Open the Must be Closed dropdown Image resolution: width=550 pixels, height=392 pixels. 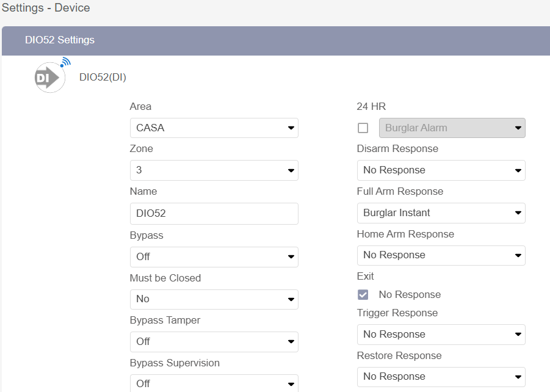click(x=214, y=299)
